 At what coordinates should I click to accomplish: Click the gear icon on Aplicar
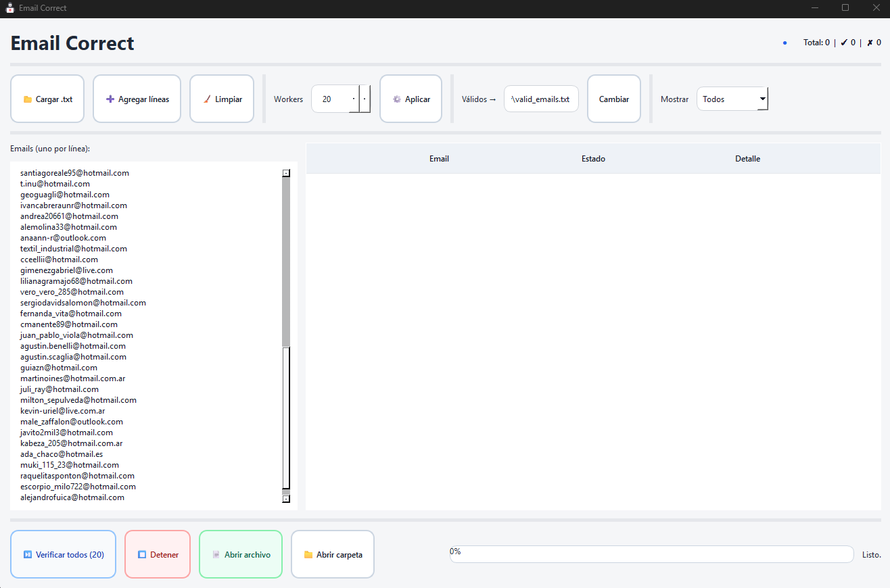(x=397, y=99)
